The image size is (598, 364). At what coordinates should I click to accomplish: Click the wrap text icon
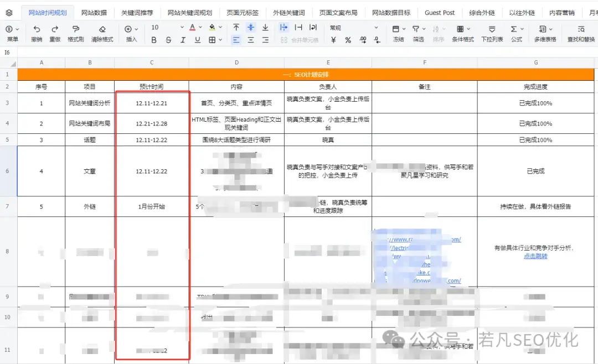tap(313, 28)
